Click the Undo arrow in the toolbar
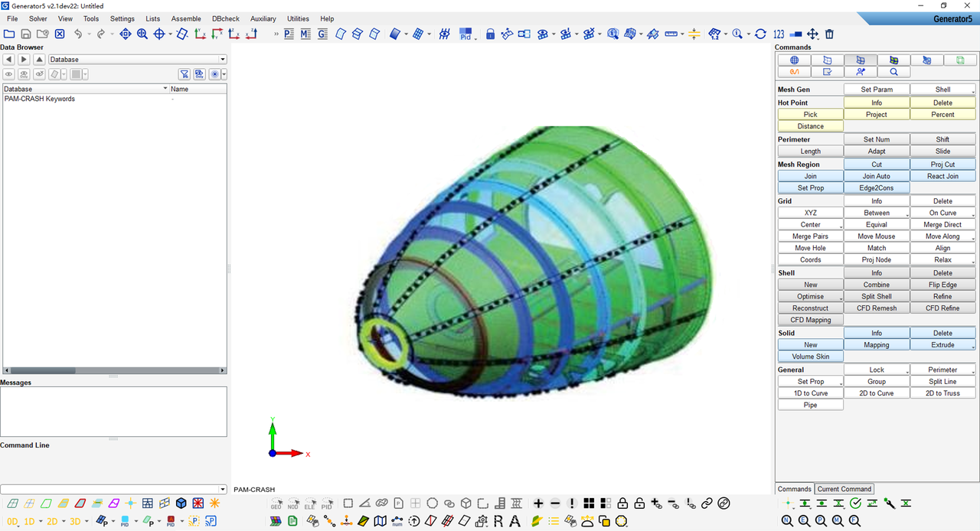This screenshot has width=980, height=531. click(x=78, y=34)
